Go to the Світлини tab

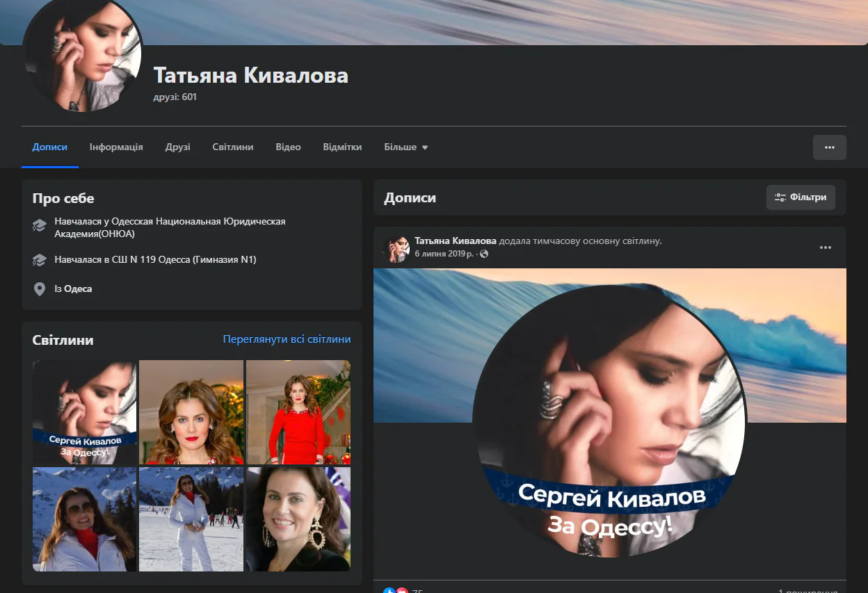click(x=232, y=147)
